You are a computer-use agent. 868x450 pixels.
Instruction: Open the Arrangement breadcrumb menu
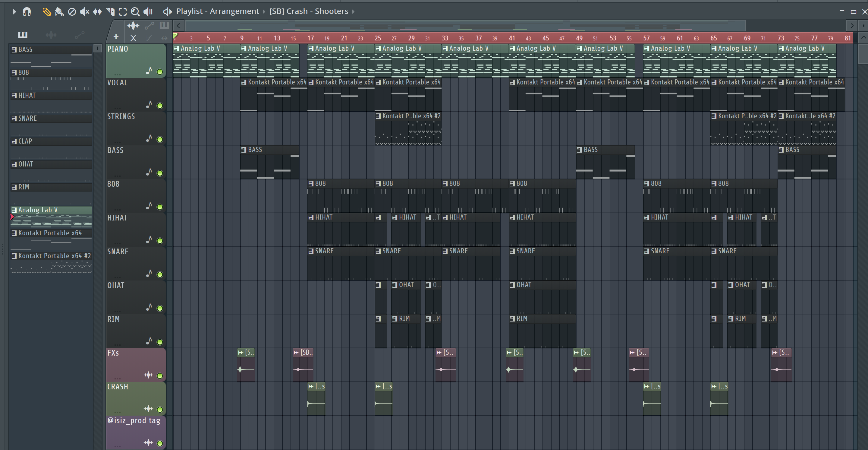[234, 11]
